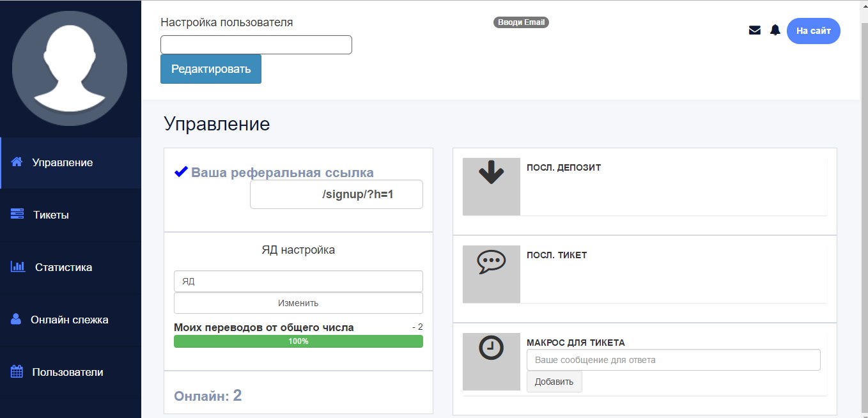Click the down arrow deposit icon
The height and width of the screenshot is (418, 868).
(x=491, y=173)
